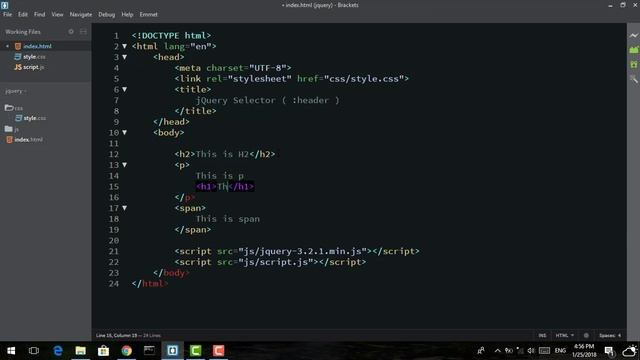Click line number 24 in gutter
Image resolution: width=640 pixels, height=360 pixels.
[114, 284]
